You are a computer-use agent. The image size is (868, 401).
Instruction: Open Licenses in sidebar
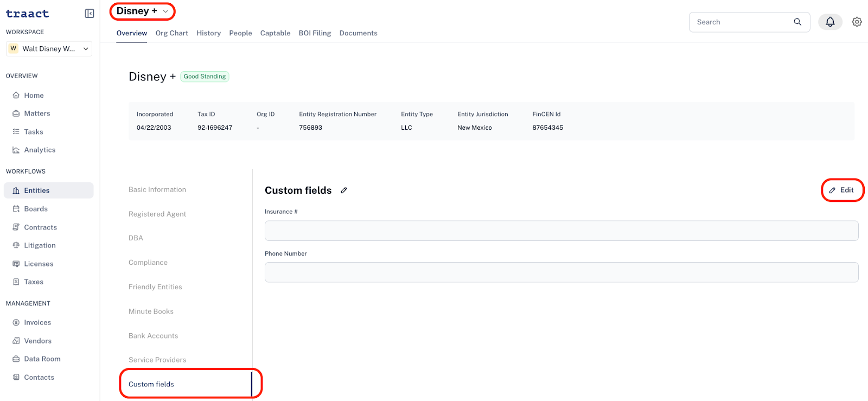point(49,264)
